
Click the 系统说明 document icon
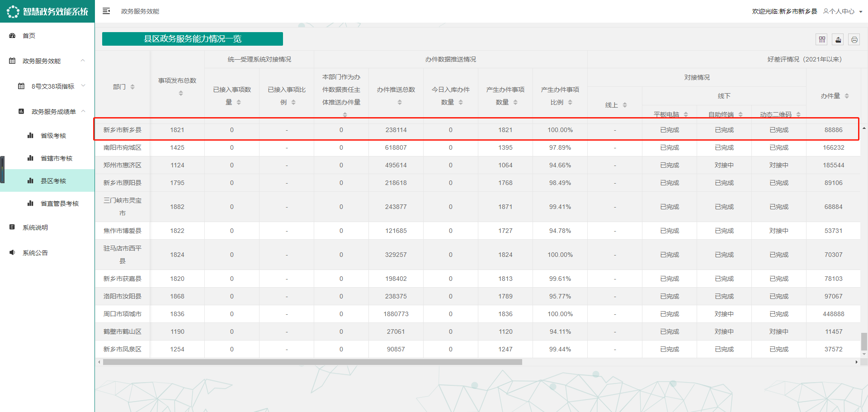(12, 227)
